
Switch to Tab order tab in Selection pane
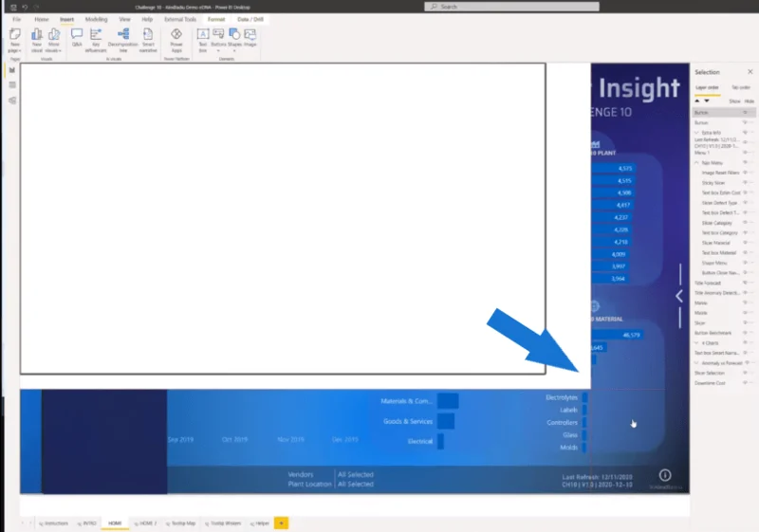coord(741,87)
